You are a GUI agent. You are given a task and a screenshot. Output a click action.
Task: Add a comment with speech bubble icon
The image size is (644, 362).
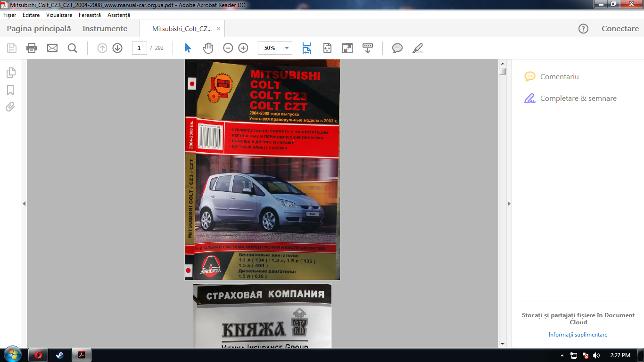pyautogui.click(x=397, y=48)
